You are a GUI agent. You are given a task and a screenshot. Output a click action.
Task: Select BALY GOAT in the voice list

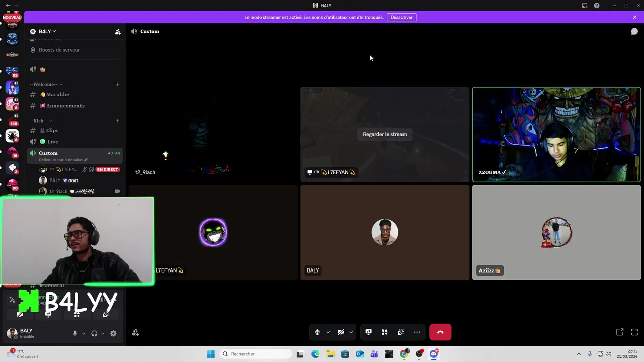click(x=79, y=180)
